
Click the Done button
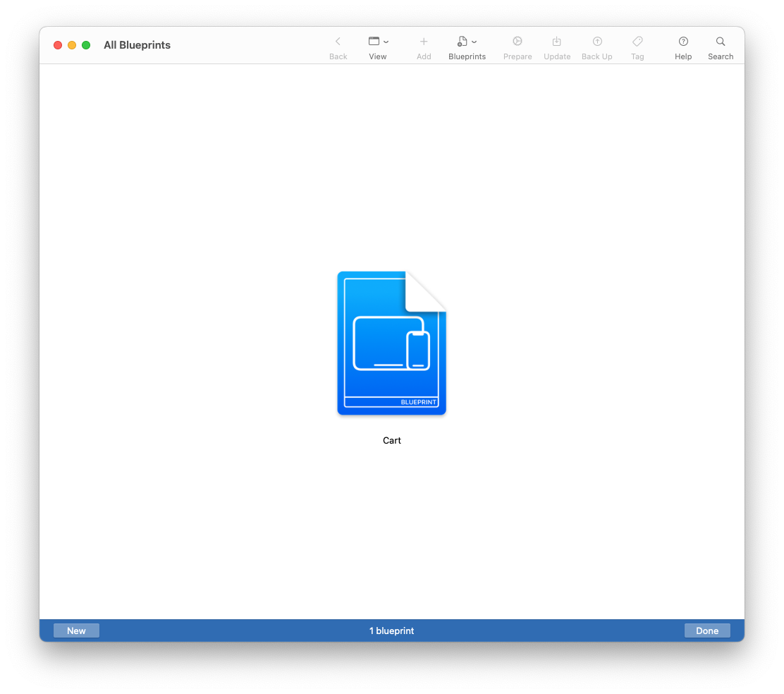click(x=707, y=631)
